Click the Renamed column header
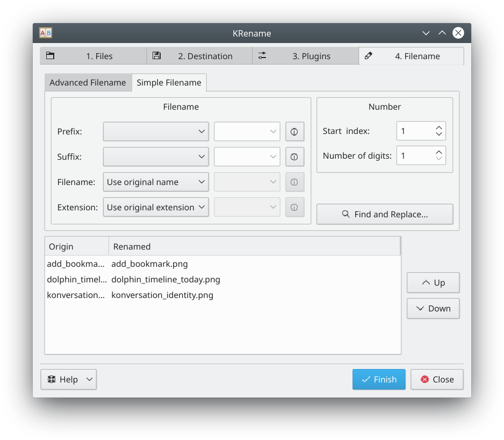This screenshot has height=440, width=504. point(255,246)
